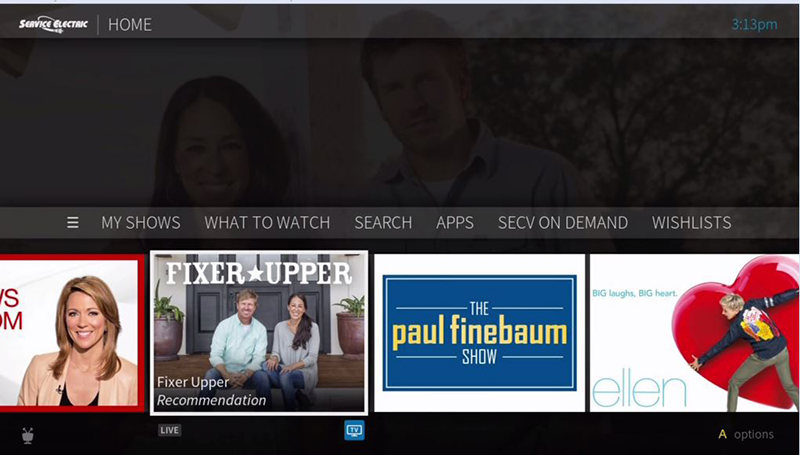Screen dimensions: 800x455
Task: Click the HOME title text
Action: coord(130,24)
